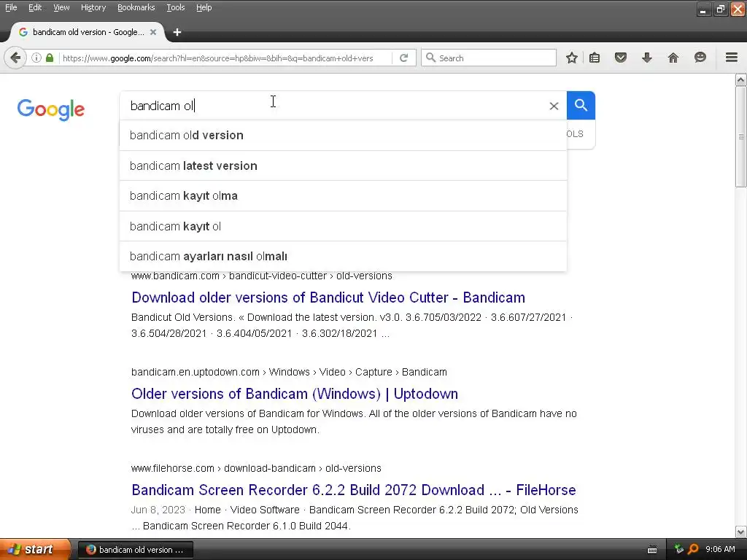
Task: Select the bandicam old version browser tab
Action: coord(88,32)
